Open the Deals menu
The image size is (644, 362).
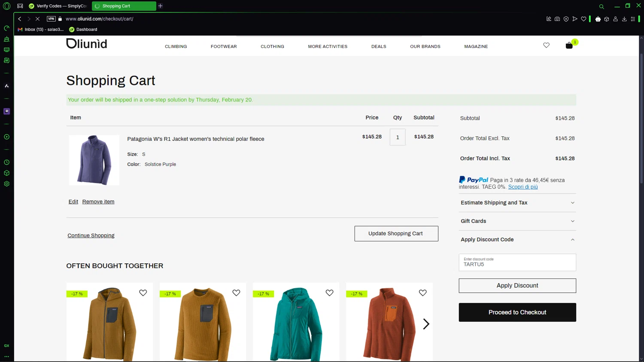pos(379,46)
